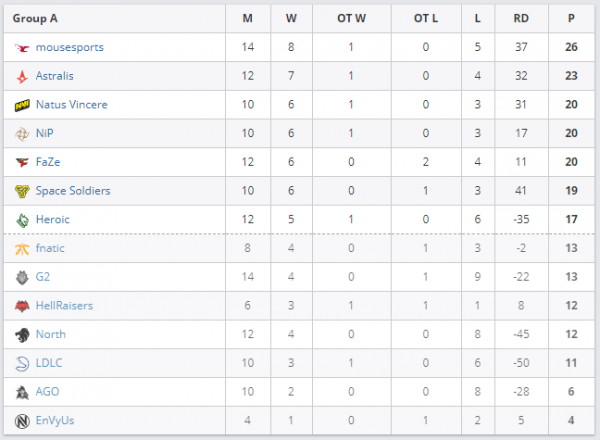The width and height of the screenshot is (600, 440).
Task: Click the EnVyUs team logo icon
Action: click(x=22, y=421)
